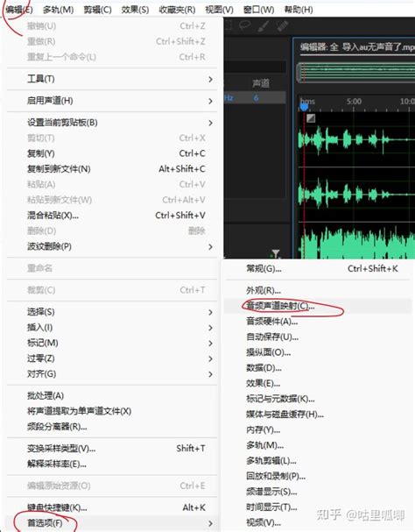
Task: Open the 效果(S) menu
Action: pos(135,10)
